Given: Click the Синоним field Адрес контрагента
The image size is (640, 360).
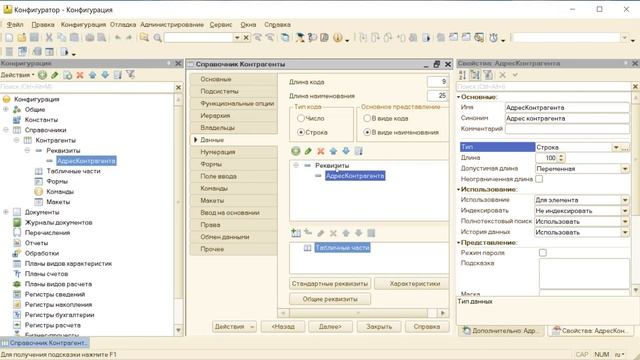Looking at the screenshot, I should click(x=567, y=118).
